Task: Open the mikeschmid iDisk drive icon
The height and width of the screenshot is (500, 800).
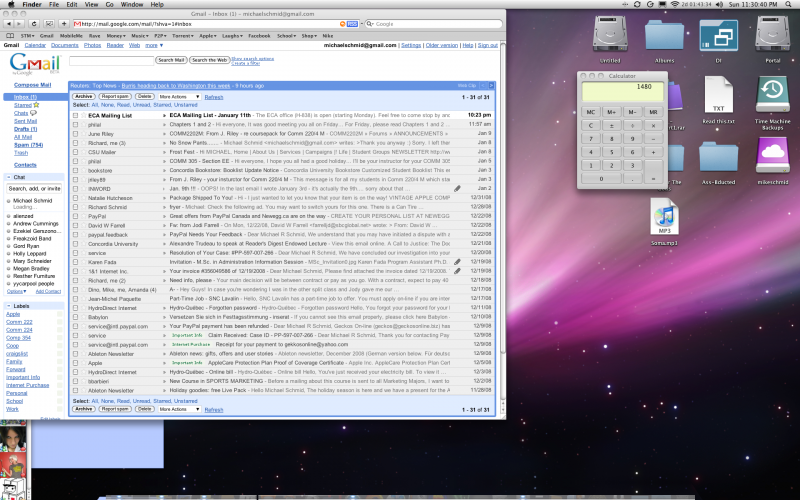Action: click(772, 156)
